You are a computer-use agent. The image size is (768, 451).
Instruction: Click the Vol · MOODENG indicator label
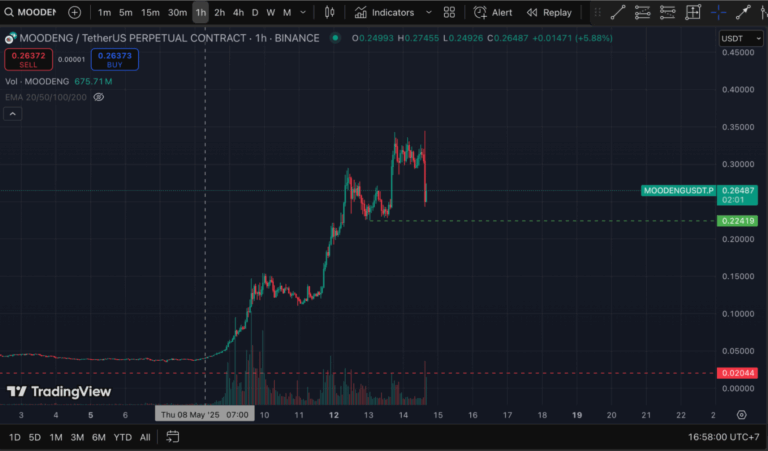tap(37, 81)
